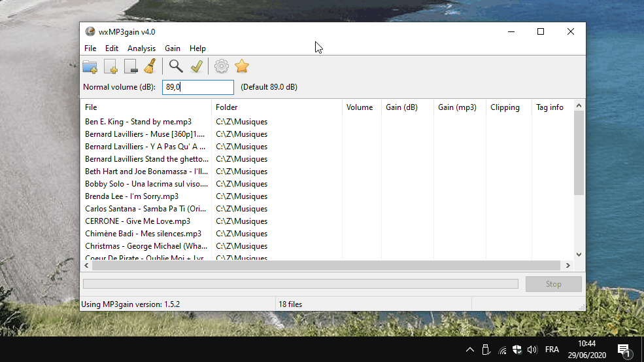The width and height of the screenshot is (644, 362).
Task: Sort by the File column header
Action: 146,107
